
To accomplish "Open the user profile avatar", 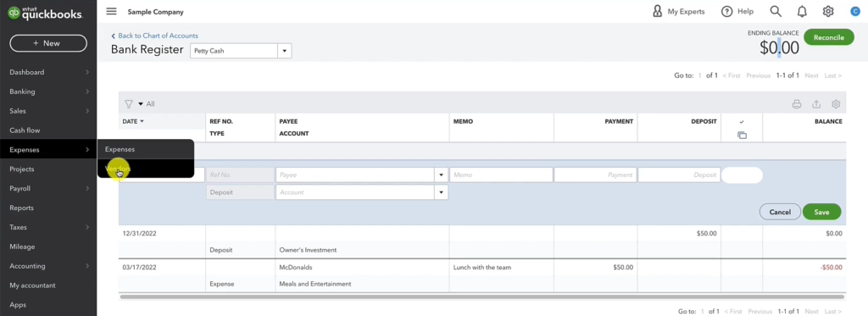I will pyautogui.click(x=854, y=12).
